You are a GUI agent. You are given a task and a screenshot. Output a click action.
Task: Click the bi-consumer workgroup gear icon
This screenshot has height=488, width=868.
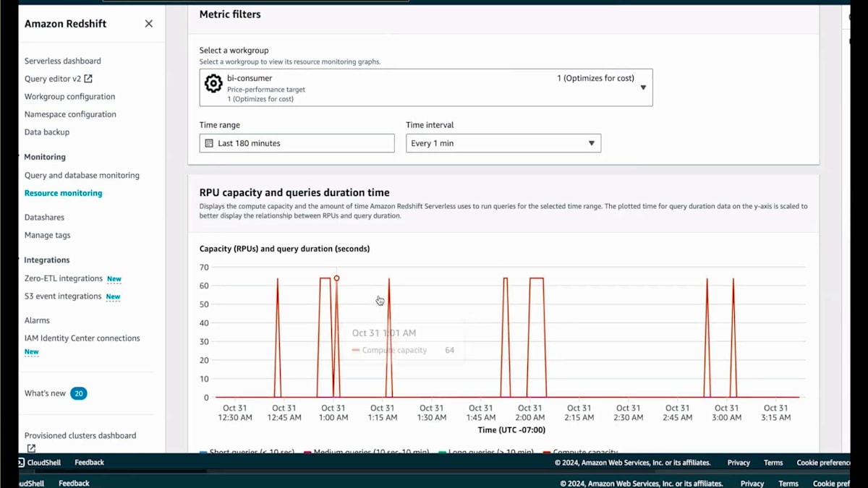point(213,83)
